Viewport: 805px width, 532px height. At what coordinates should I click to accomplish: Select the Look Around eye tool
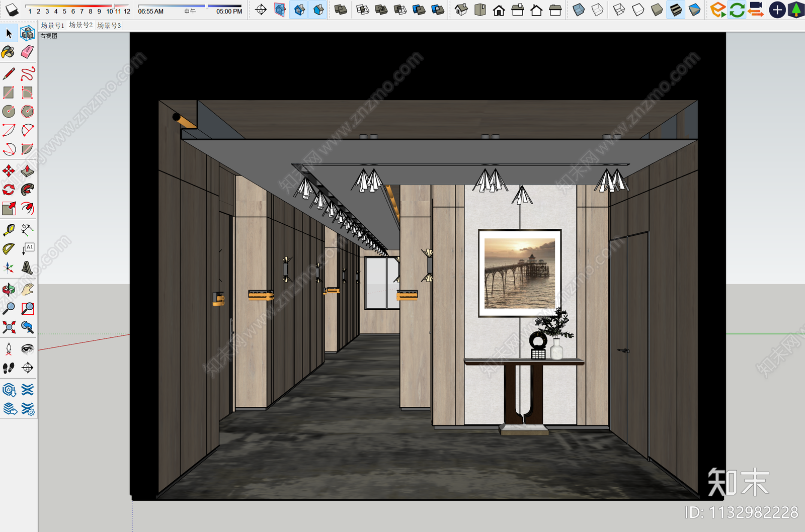pos(27,349)
